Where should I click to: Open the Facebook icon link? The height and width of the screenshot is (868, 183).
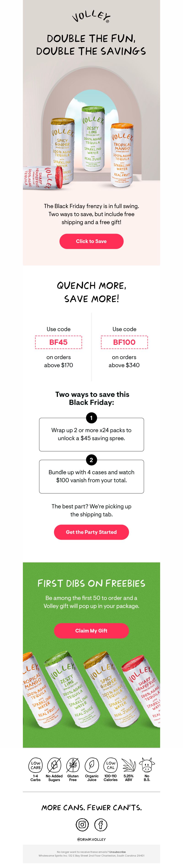tap(101, 824)
